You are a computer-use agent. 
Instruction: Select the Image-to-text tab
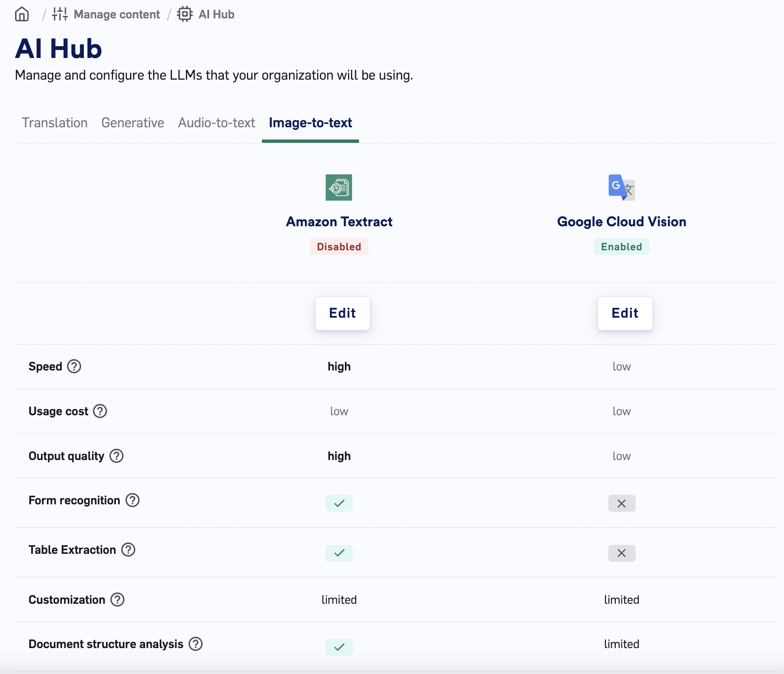(310, 123)
